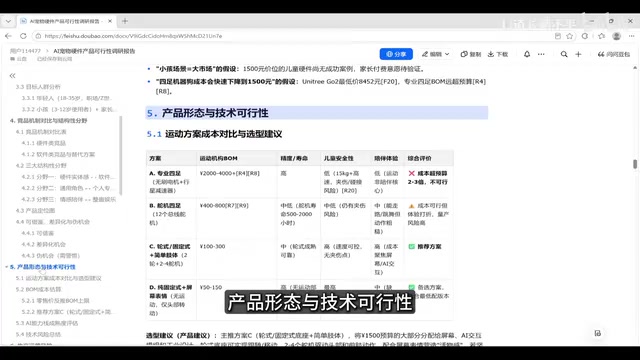
Task: Jump to outline item 5.1 运动方案成本对比与选型建议
Action: click(x=58, y=278)
